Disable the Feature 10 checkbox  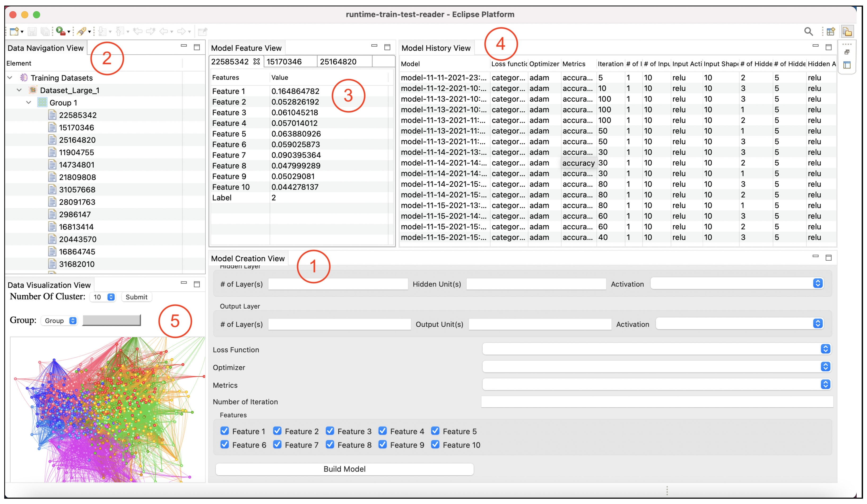435,445
